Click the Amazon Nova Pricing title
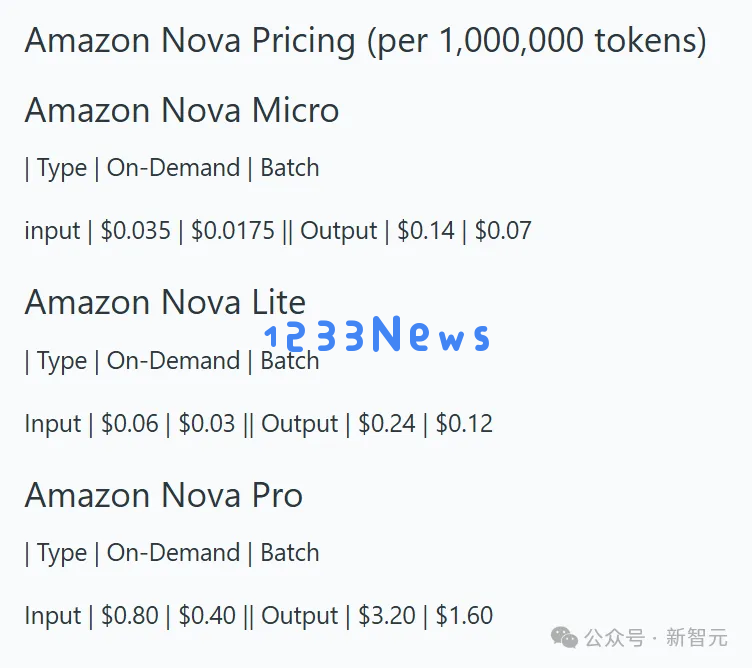This screenshot has width=752, height=668. pyautogui.click(x=365, y=40)
